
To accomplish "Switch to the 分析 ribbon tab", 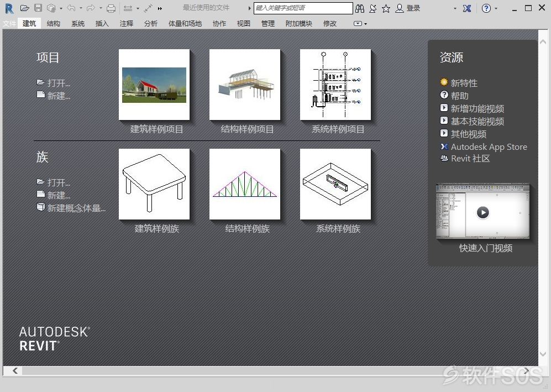I will 151,24.
